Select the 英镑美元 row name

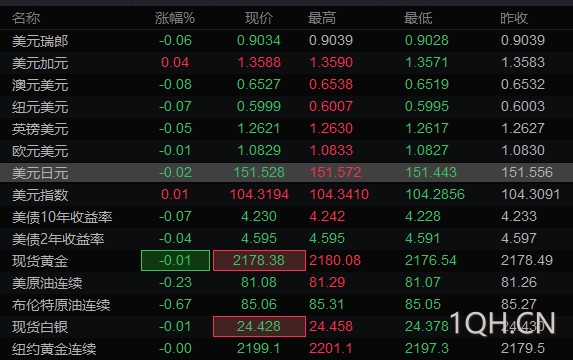40,129
